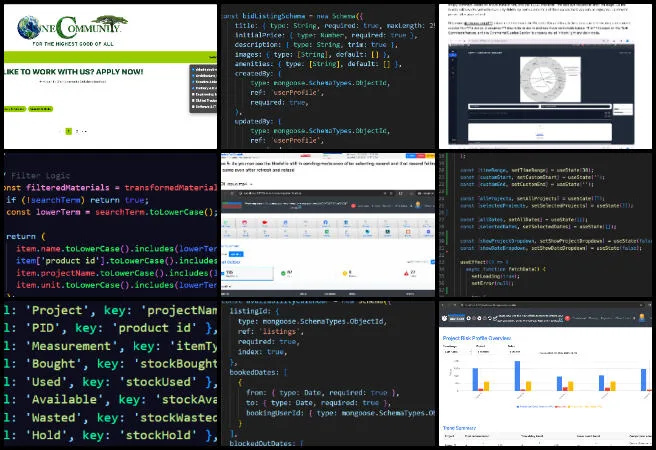Click the red circle icon in the risk dashboard header
The image size is (656, 450).
pyautogui.click(x=567, y=318)
